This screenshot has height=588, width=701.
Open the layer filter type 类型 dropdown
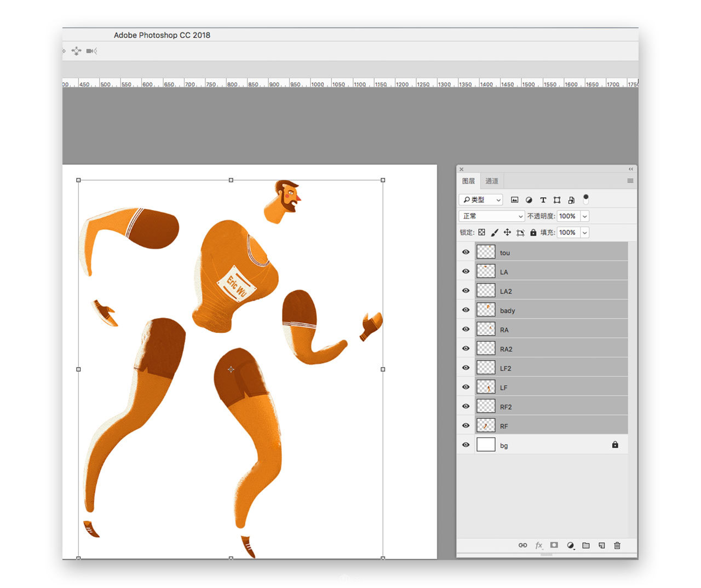481,200
